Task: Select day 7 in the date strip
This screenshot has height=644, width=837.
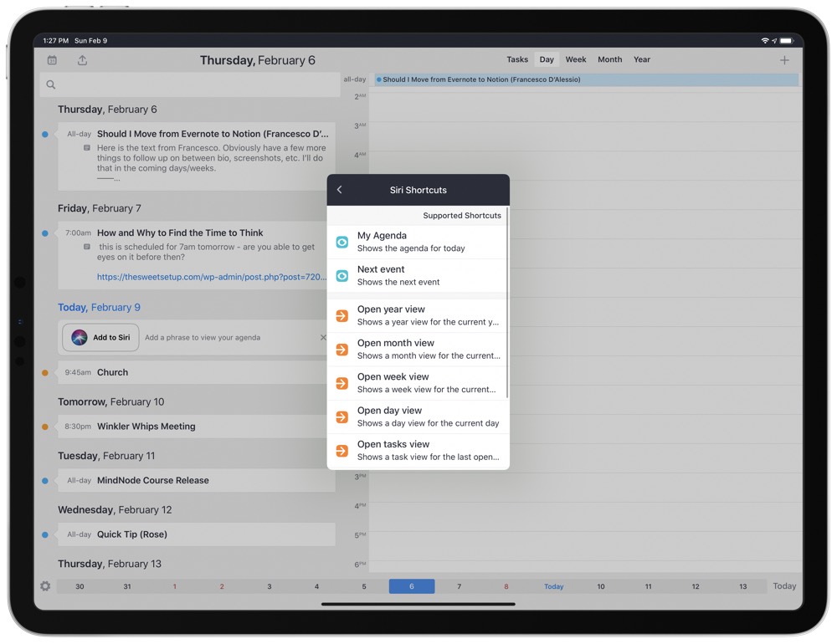Action: (x=459, y=586)
